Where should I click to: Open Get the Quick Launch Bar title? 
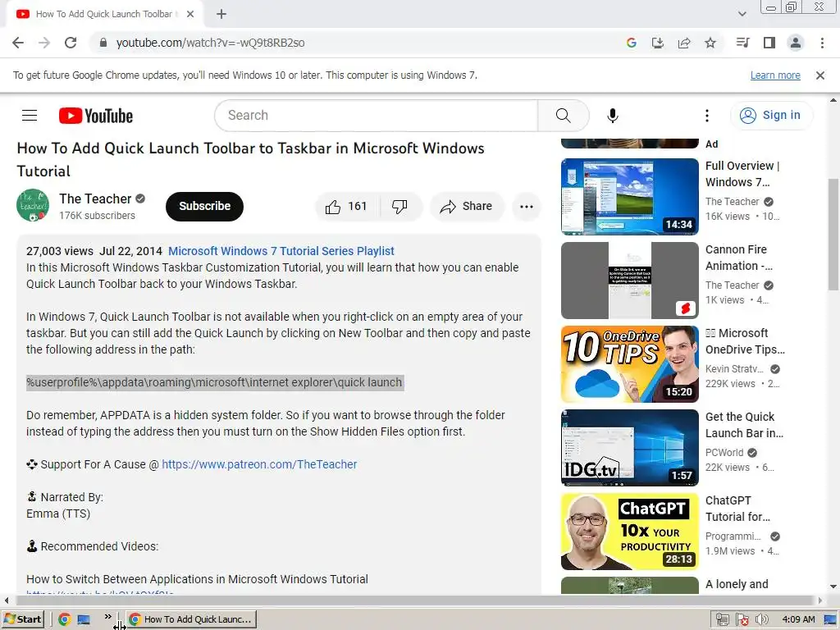coord(744,425)
